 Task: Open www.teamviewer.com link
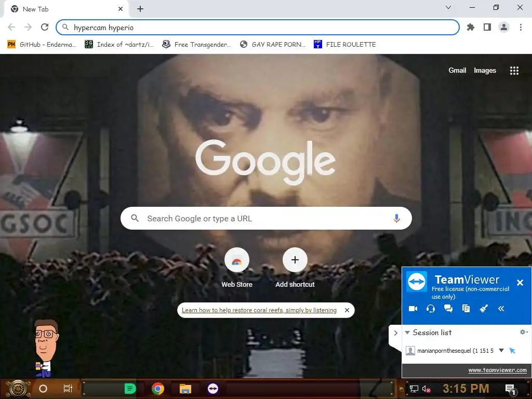(x=497, y=370)
